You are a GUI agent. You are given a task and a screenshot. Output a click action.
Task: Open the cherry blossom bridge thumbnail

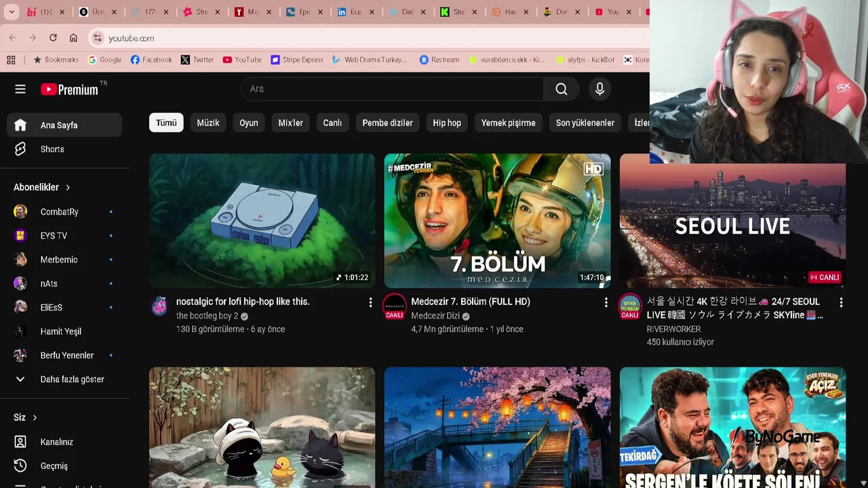coord(497,427)
